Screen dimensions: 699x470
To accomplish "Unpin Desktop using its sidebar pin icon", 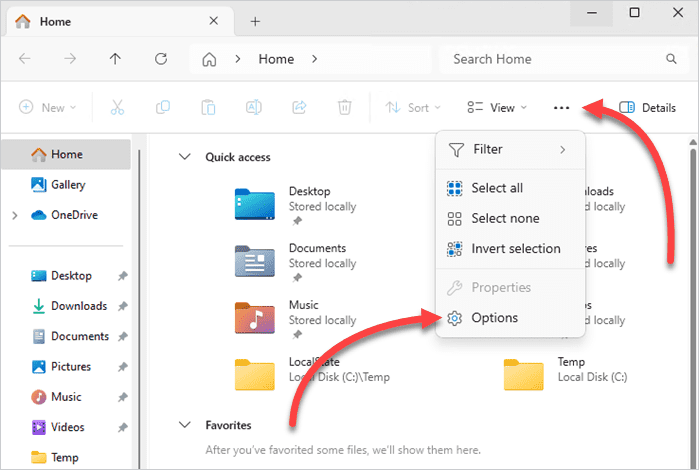I will (123, 276).
